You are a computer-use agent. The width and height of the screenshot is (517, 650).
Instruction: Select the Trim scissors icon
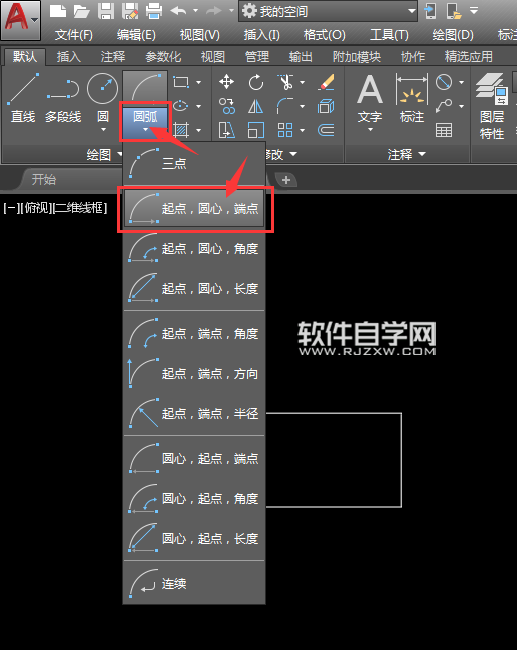285,82
